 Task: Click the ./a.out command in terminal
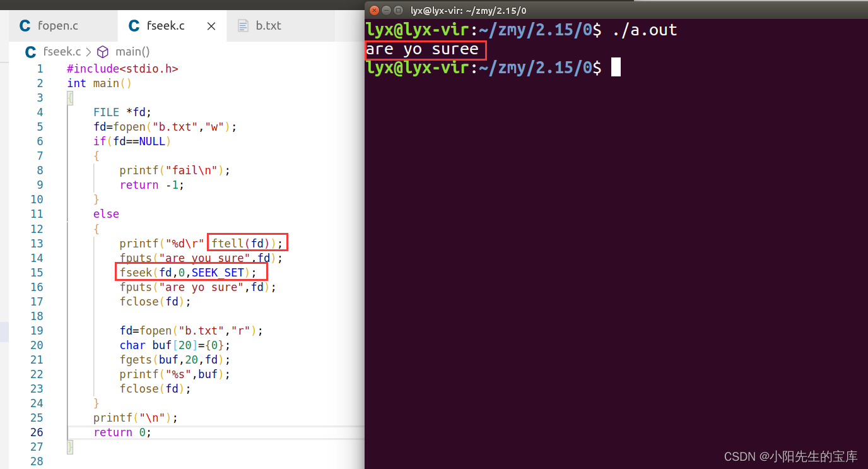(645, 30)
